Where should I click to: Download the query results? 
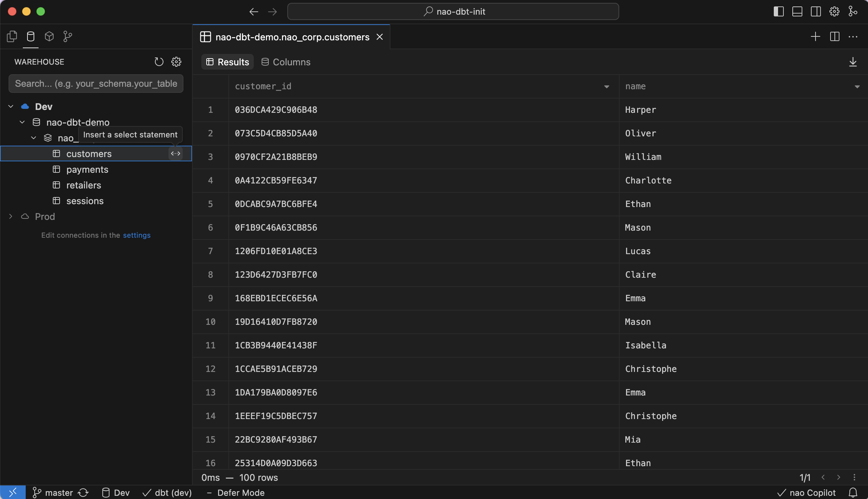click(853, 61)
